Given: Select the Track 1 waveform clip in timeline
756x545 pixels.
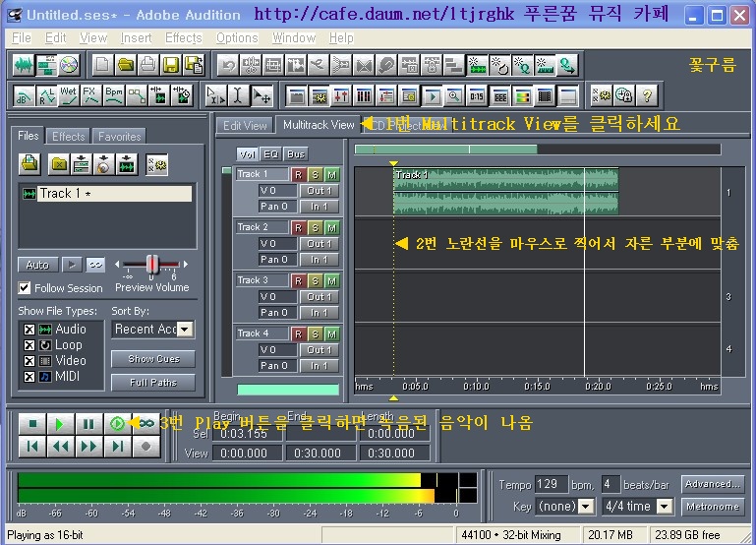Looking at the screenshot, I should pyautogui.click(x=505, y=192).
